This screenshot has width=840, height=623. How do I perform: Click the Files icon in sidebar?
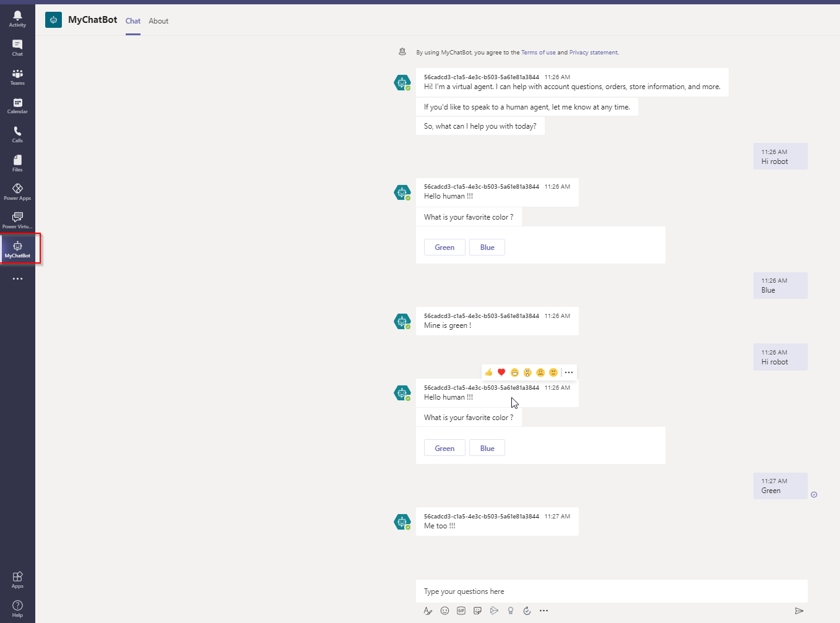click(x=17, y=163)
